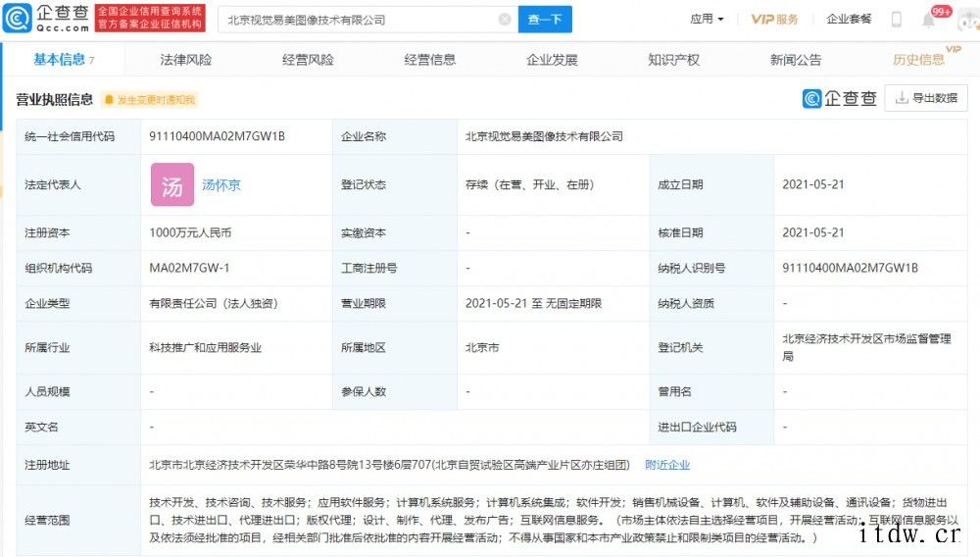Click taxpayer ID value in 纳税人识别号 row
980x557 pixels.
click(x=850, y=268)
